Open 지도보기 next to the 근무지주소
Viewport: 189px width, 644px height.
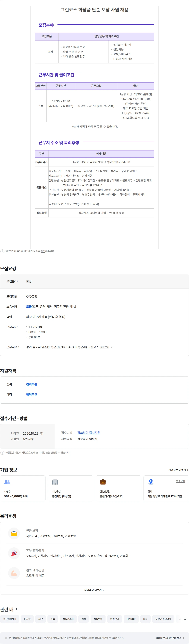point(105,347)
